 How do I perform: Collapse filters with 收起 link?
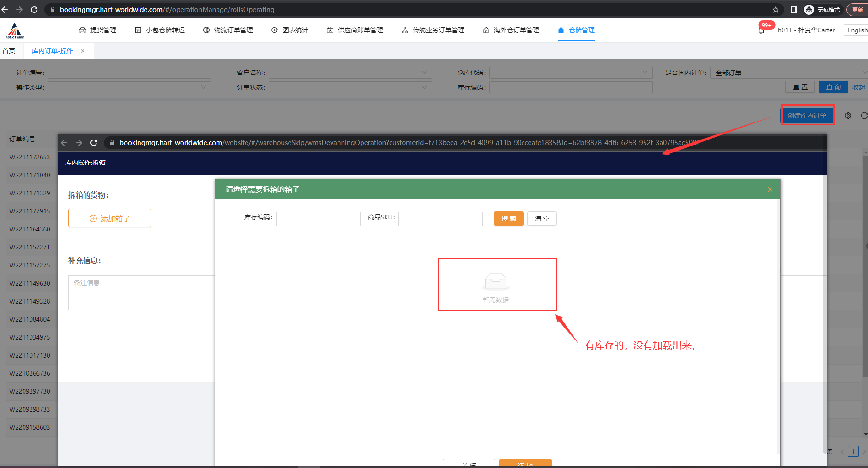coord(858,87)
